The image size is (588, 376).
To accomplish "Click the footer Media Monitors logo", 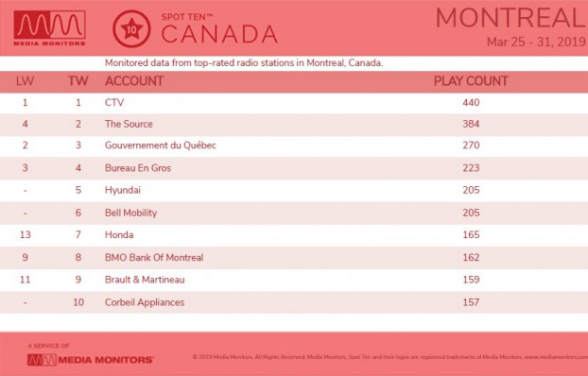I will (91, 360).
